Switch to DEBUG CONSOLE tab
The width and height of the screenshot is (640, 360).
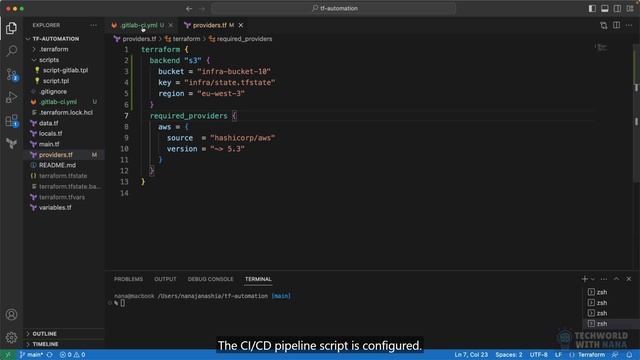[x=210, y=279]
